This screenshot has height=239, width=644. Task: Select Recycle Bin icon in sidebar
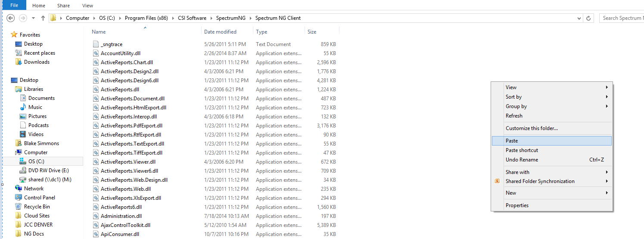(19, 207)
